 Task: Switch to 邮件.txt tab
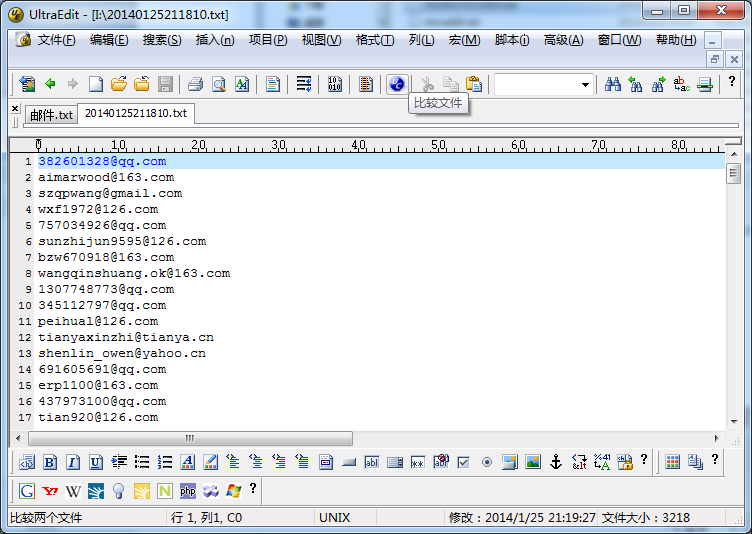point(50,115)
